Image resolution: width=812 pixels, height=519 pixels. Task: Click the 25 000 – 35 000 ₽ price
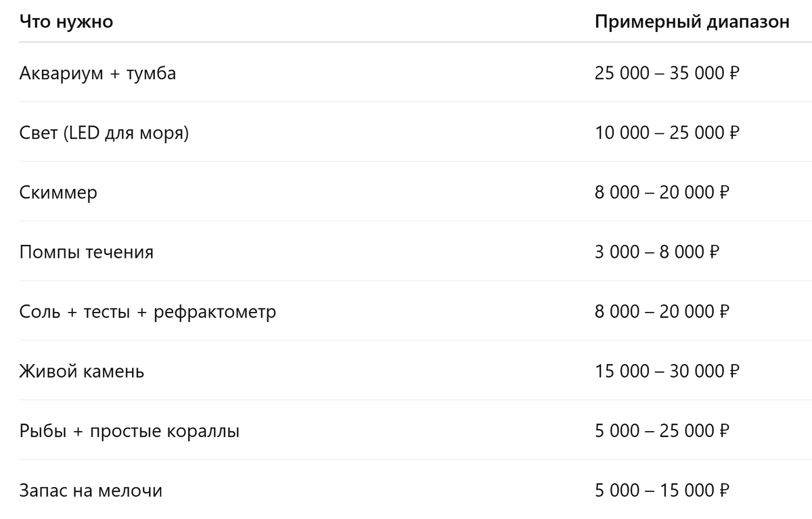point(667,73)
